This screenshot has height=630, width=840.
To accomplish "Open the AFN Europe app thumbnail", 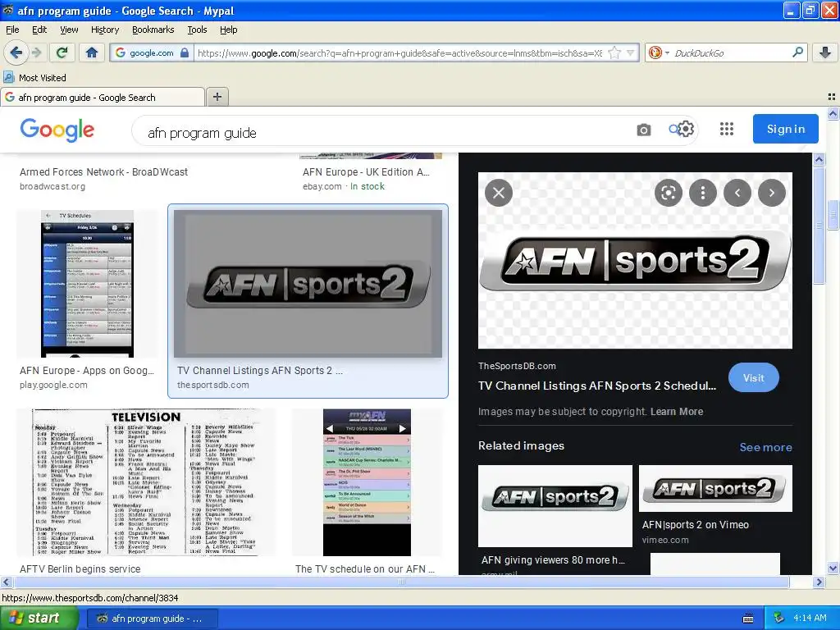I will pyautogui.click(x=87, y=283).
